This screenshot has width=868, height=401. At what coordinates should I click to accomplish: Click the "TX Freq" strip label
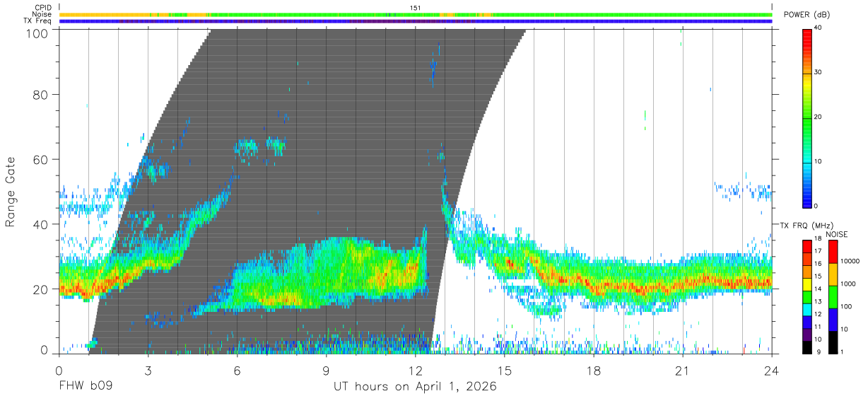pyautogui.click(x=37, y=21)
